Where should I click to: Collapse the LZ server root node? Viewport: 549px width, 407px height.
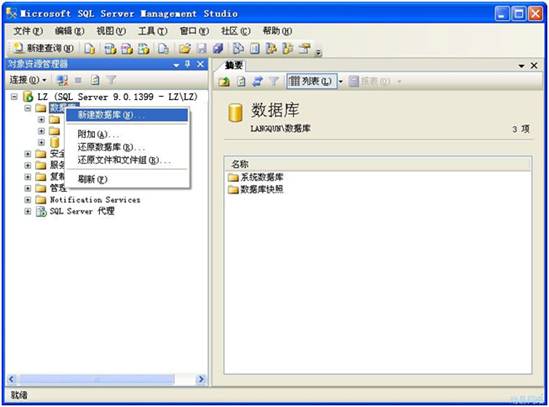click(14, 97)
